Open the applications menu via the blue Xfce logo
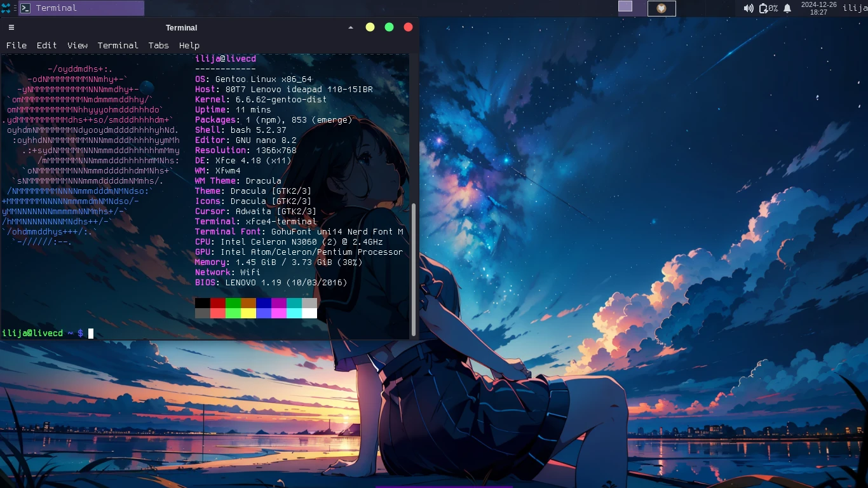Viewport: 868px width, 488px height. 6,8
